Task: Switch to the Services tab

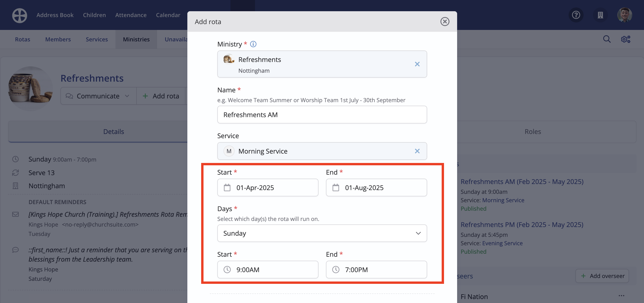Action: click(97, 39)
